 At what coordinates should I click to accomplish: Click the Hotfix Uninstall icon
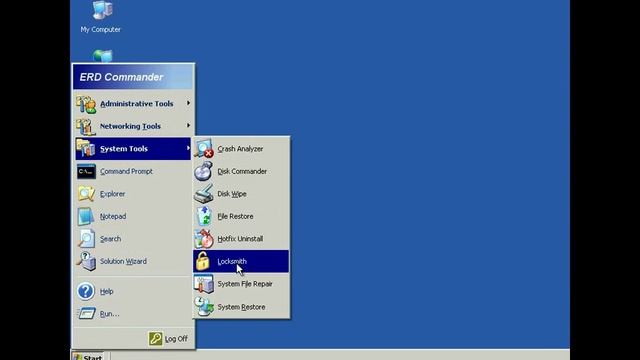point(203,238)
